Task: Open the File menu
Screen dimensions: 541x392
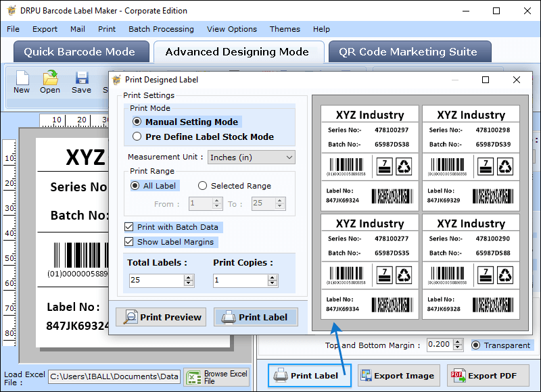Action: 13,29
